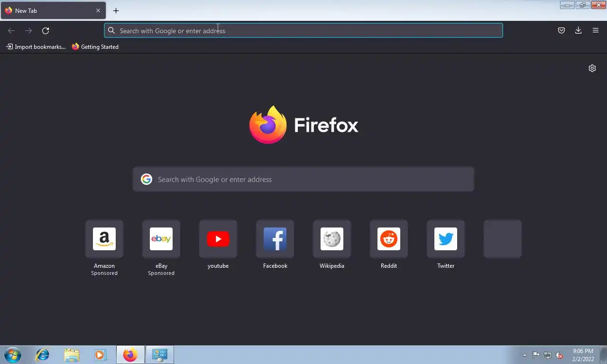This screenshot has height=364, width=607.
Task: Open Getting Started bookmark
Action: [x=95, y=46]
